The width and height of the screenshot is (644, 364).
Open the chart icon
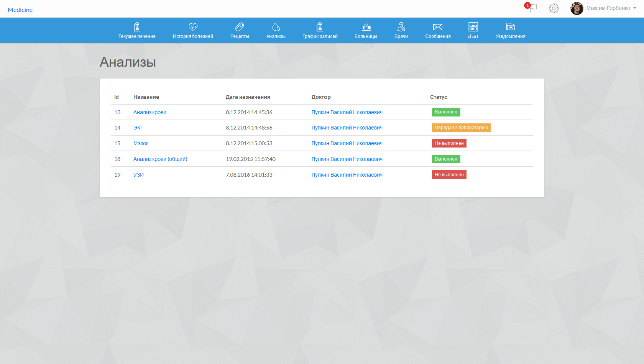tap(473, 27)
